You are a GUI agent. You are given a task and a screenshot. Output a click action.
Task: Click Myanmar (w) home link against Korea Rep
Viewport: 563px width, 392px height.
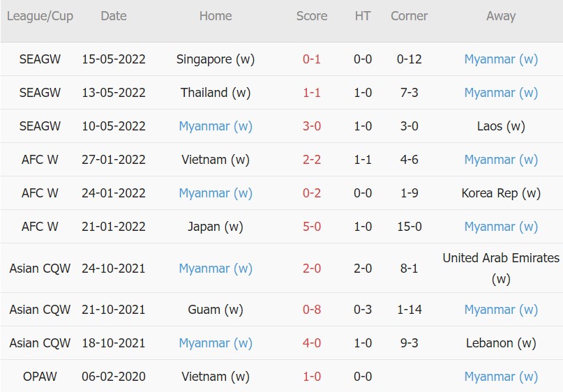pos(216,193)
